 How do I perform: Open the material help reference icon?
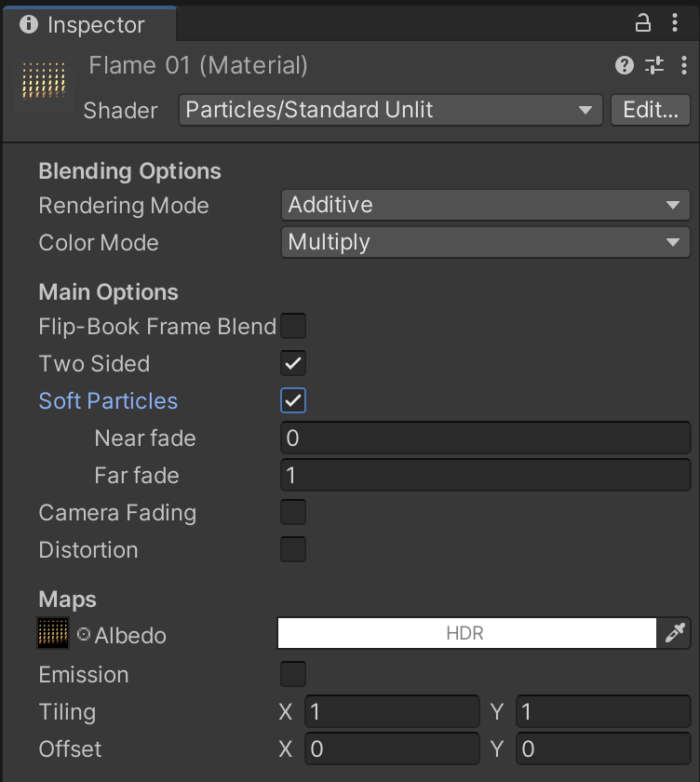(625, 65)
